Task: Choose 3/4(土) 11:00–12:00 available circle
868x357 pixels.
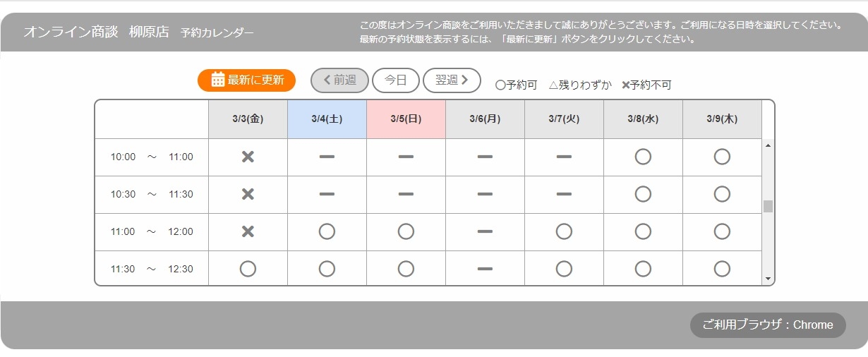Action: coord(327,231)
